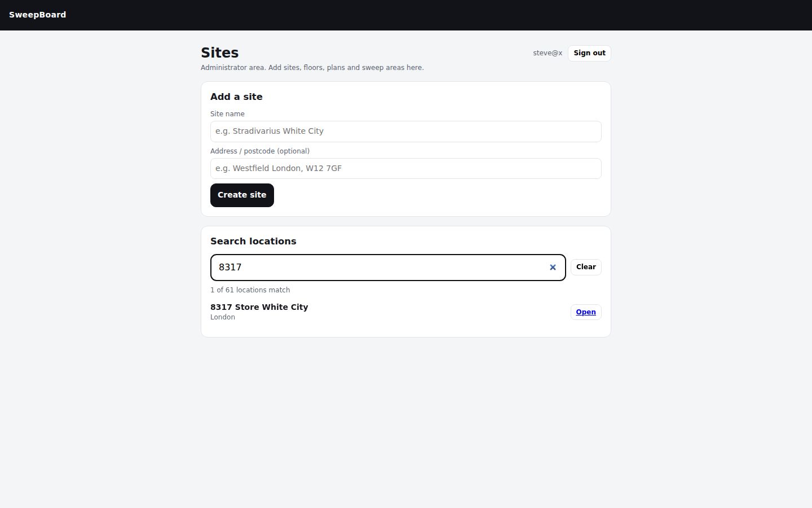Click the steve@x user label
Image resolution: width=812 pixels, height=508 pixels.
pyautogui.click(x=548, y=53)
